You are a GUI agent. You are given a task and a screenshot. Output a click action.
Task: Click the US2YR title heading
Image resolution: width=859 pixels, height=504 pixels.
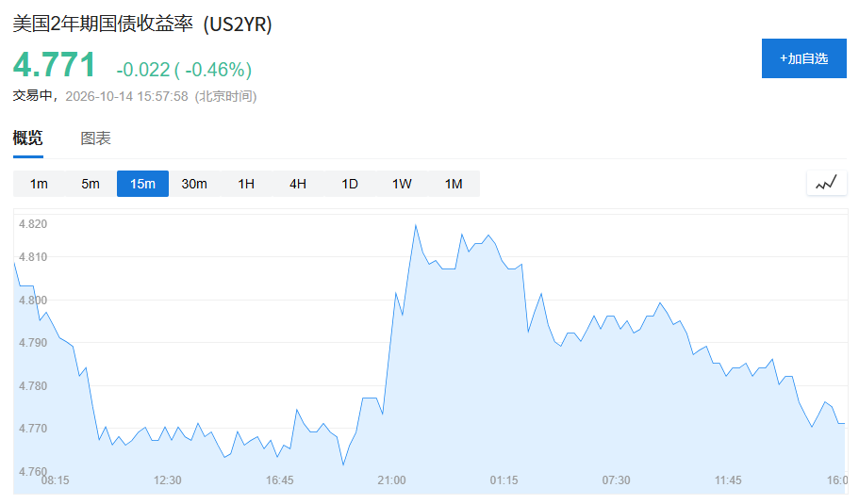click(142, 24)
